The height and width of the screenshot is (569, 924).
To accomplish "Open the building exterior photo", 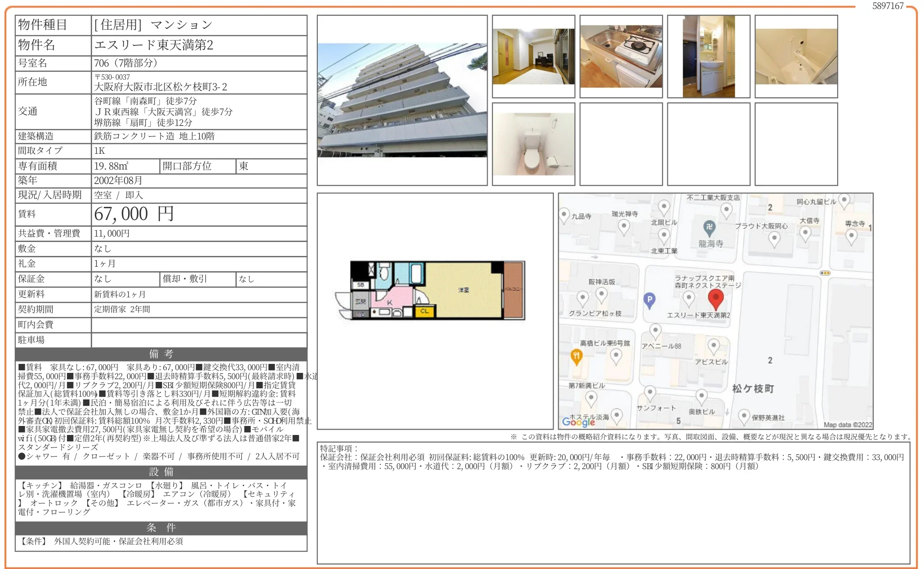I will tap(402, 100).
